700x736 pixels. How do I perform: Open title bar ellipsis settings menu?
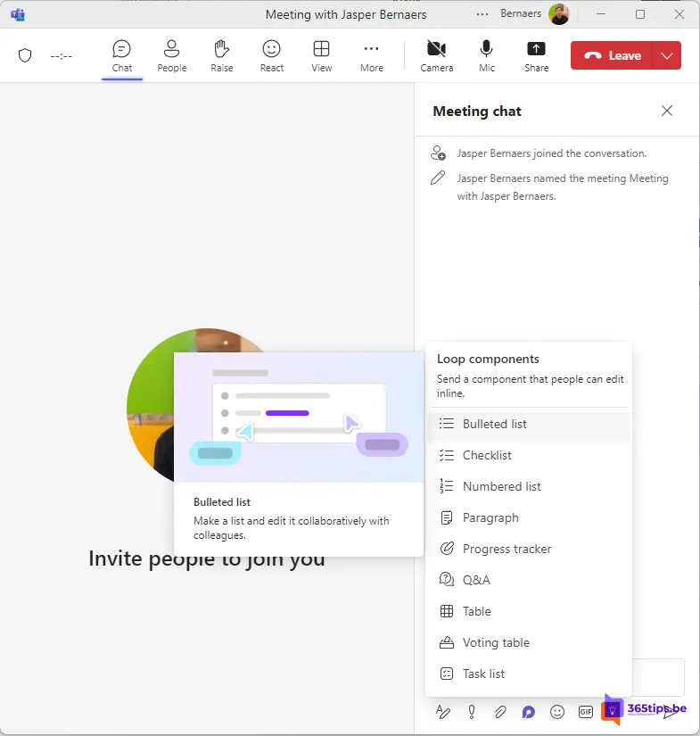coord(482,14)
